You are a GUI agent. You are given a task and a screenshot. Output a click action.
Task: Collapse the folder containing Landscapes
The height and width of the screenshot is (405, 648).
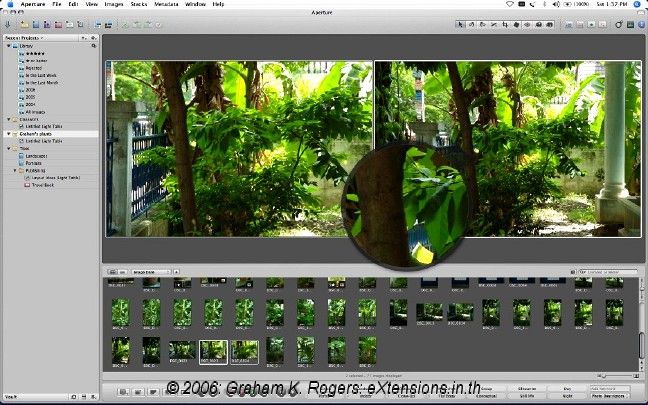click(x=9, y=148)
